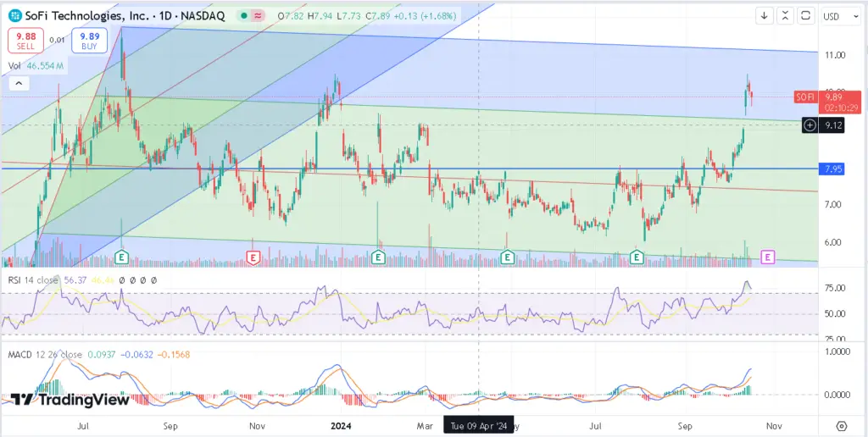Screen dimensions: 868x437
Task: Click the high price H7.94
Action: [319, 16]
